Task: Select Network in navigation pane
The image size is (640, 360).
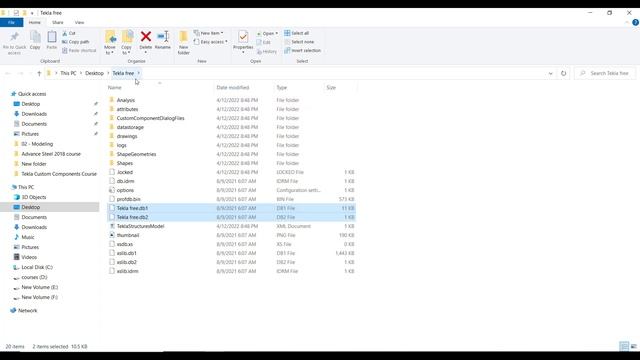Action: [27, 311]
